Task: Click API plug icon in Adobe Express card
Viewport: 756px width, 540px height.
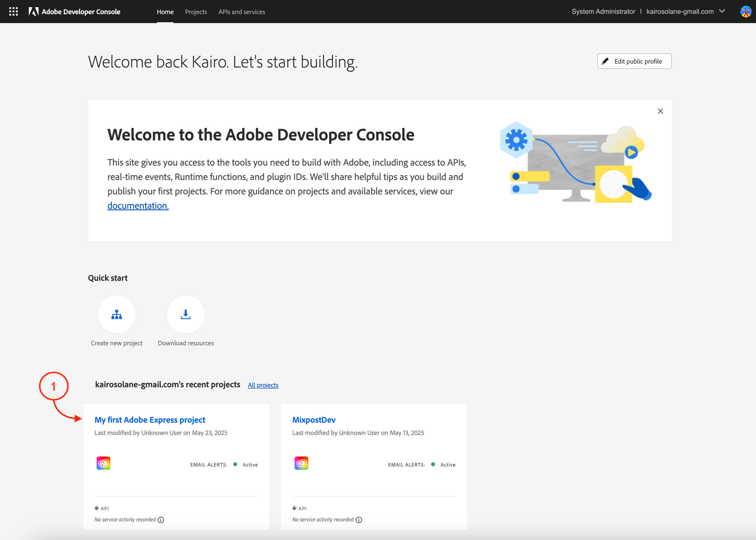Action: point(97,508)
